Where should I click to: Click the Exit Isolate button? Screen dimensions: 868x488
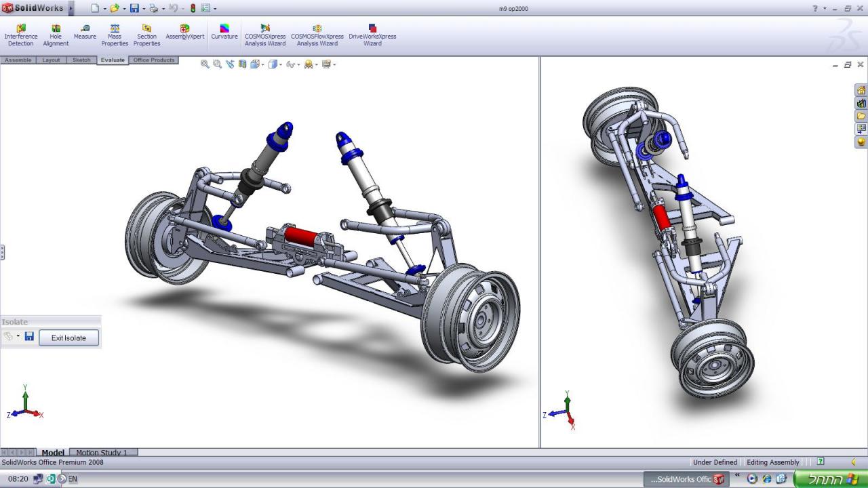point(68,338)
